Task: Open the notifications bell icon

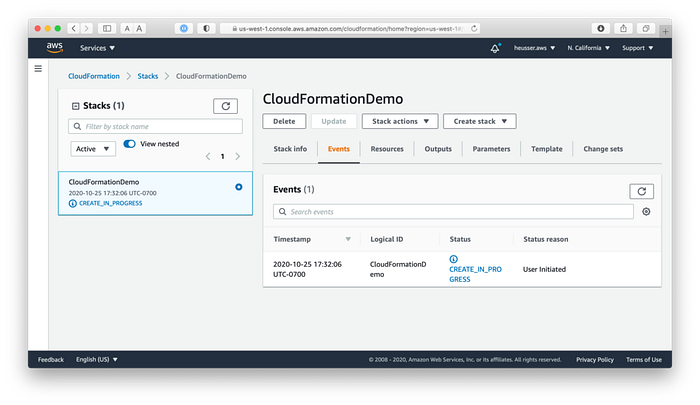Action: click(x=495, y=48)
